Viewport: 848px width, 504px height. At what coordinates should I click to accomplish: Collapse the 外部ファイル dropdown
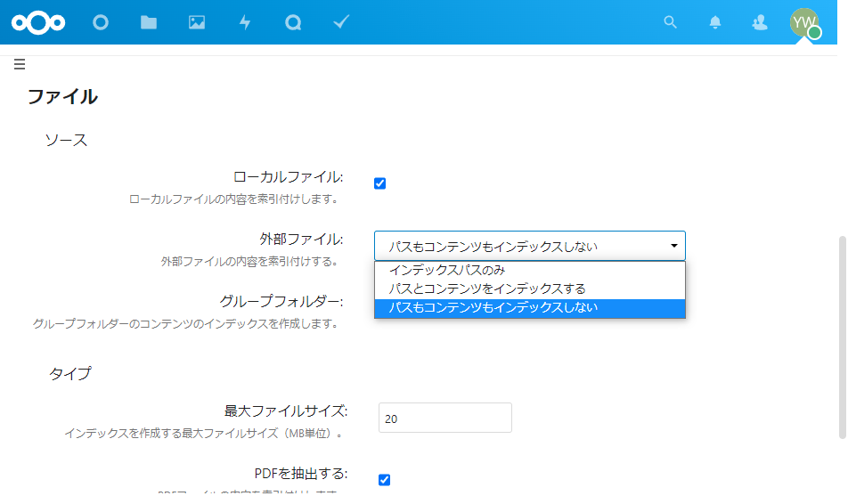[x=529, y=246]
